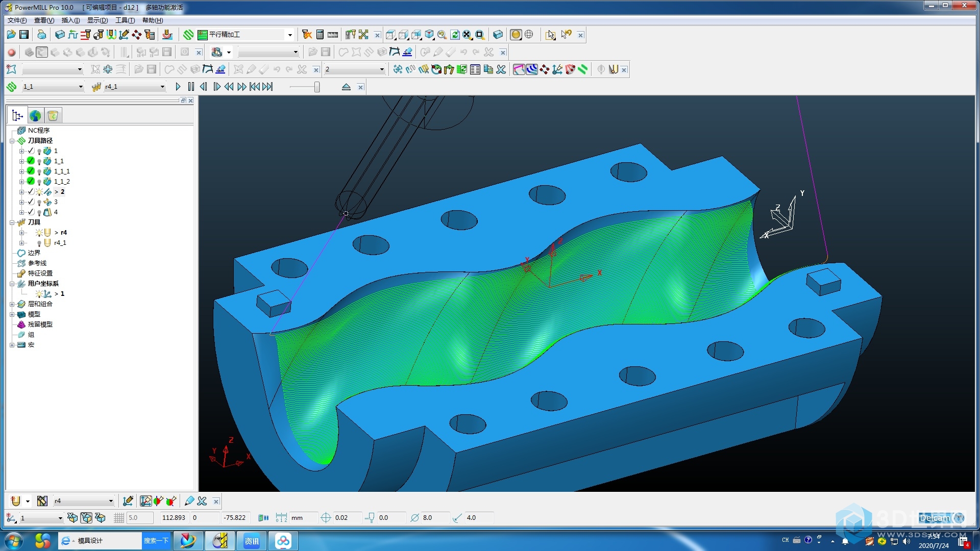Open the 1_1 toolpath simulation dropdown

[80, 87]
